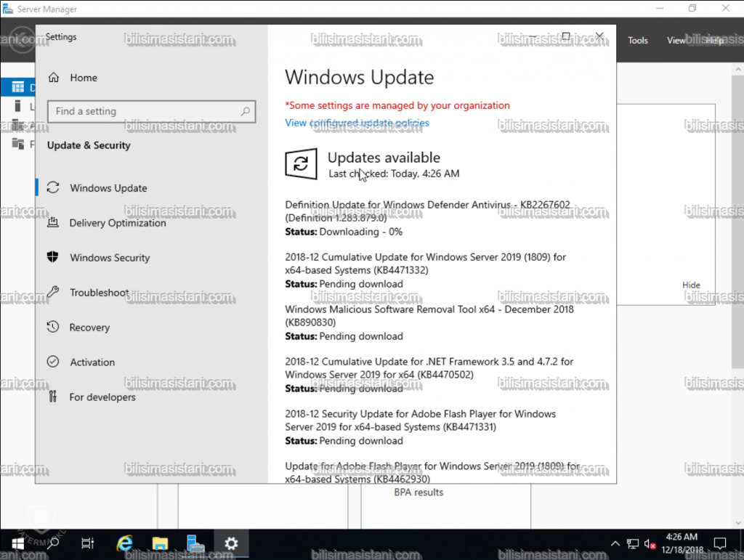The width and height of the screenshot is (744, 560).
Task: Click the muted speaker tray icon
Action: 650,544
